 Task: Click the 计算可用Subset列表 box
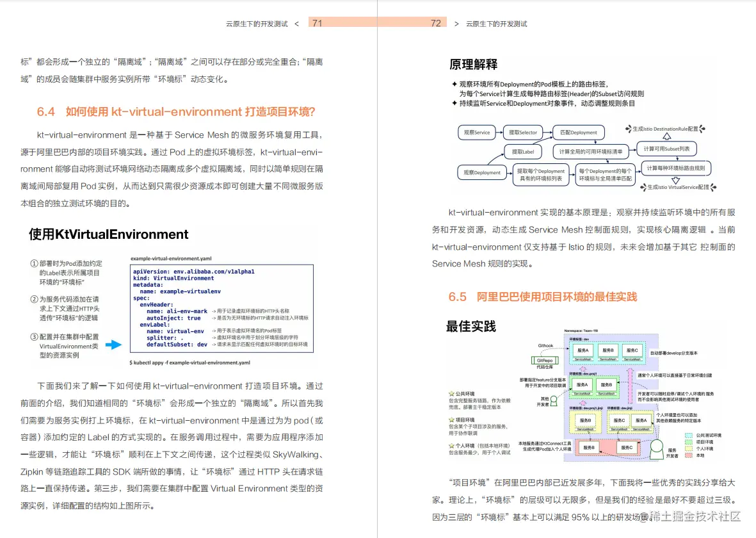point(667,149)
